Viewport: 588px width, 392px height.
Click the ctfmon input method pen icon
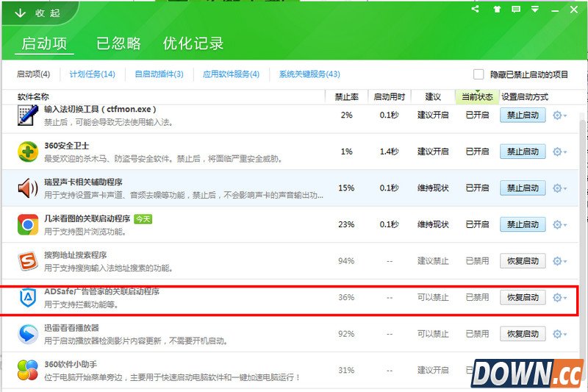(28, 115)
